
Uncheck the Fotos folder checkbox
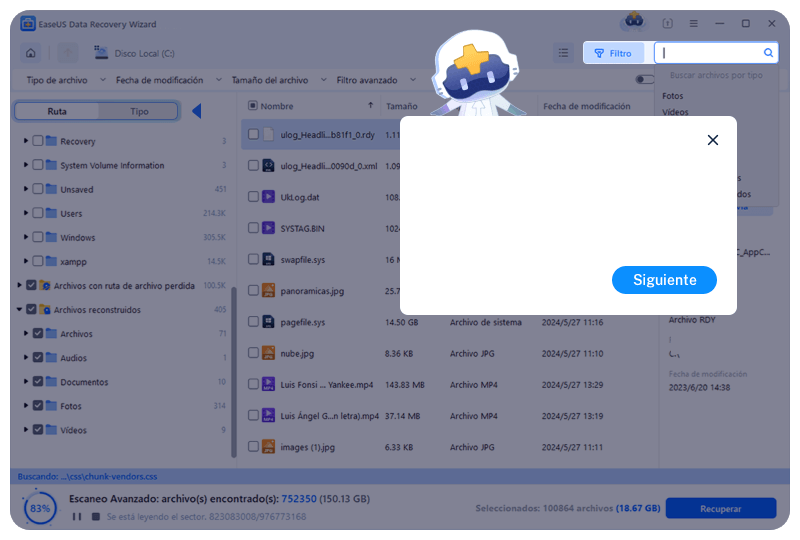click(x=38, y=406)
